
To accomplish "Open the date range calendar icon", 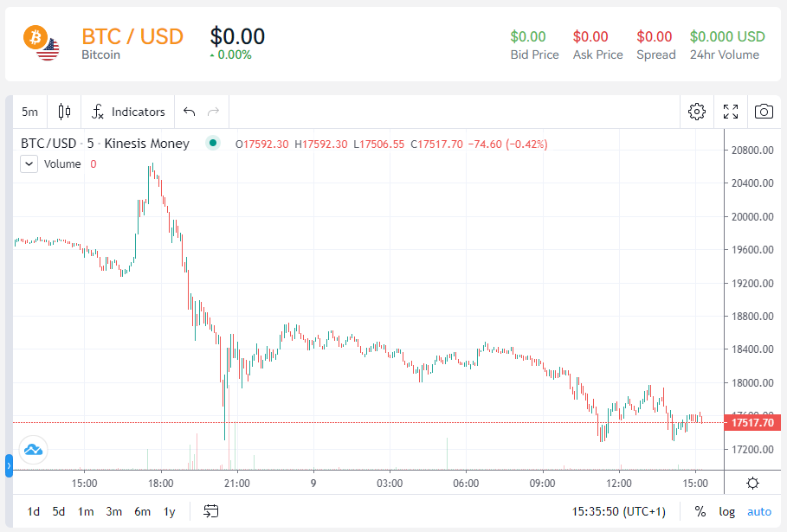I will click(x=210, y=511).
